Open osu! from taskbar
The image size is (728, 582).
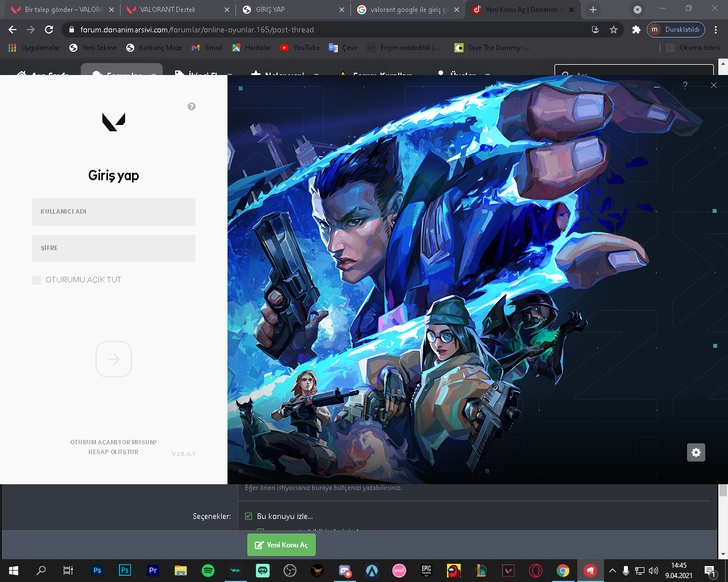pyautogui.click(x=399, y=571)
